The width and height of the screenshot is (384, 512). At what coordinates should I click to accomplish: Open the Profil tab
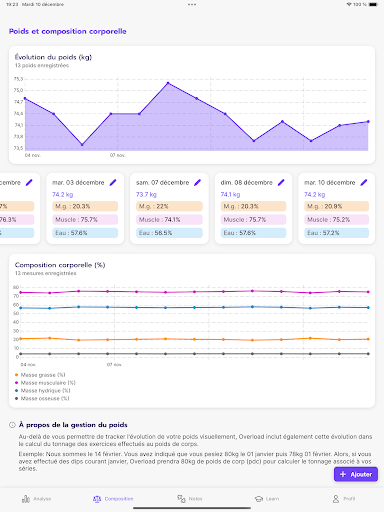point(344,499)
